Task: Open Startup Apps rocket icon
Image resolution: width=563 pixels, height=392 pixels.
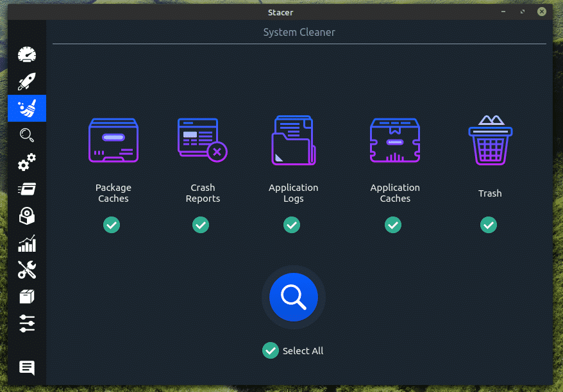Action: tap(27, 81)
